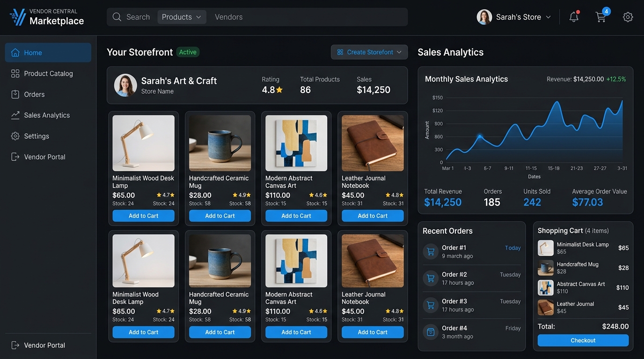Click the "+12.5%" revenue growth value
The height and width of the screenshot is (359, 644).
click(616, 79)
